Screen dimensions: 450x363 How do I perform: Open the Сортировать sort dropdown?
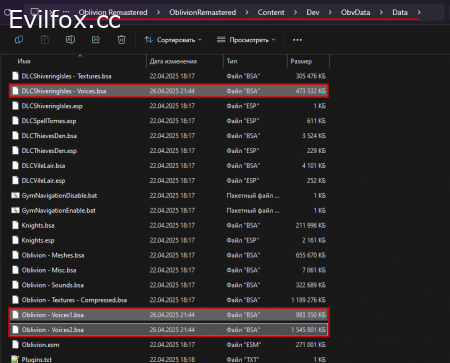(x=173, y=40)
